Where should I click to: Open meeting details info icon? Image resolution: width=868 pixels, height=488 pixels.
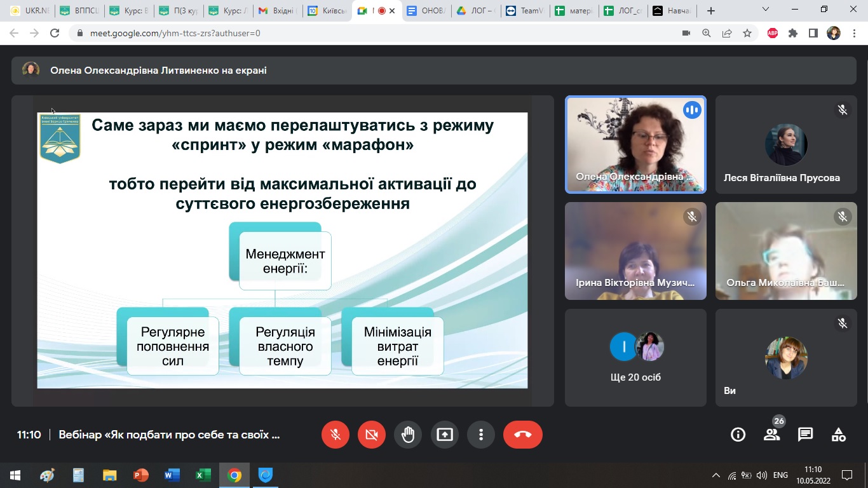[738, 435]
